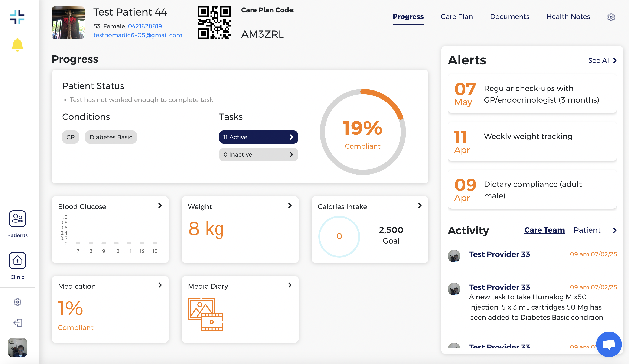Expand the 11 Active tasks
The width and height of the screenshot is (629, 364).
pos(258,137)
